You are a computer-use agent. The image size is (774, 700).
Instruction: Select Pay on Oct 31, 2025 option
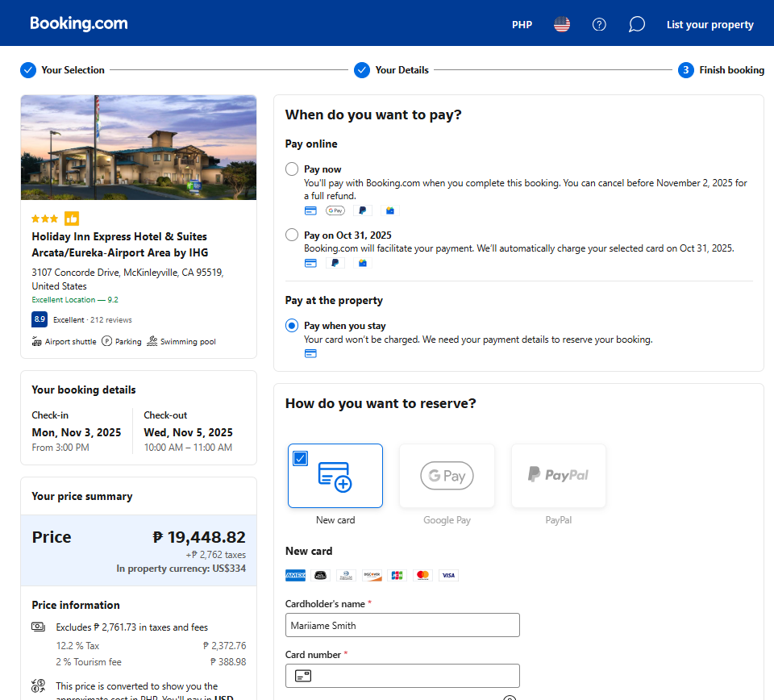[292, 235]
